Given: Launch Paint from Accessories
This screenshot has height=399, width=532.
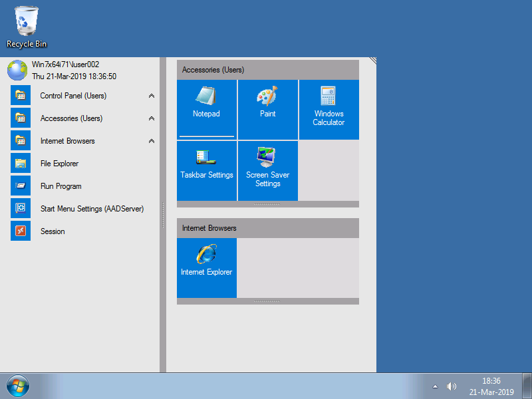Looking at the screenshot, I should point(267,110).
